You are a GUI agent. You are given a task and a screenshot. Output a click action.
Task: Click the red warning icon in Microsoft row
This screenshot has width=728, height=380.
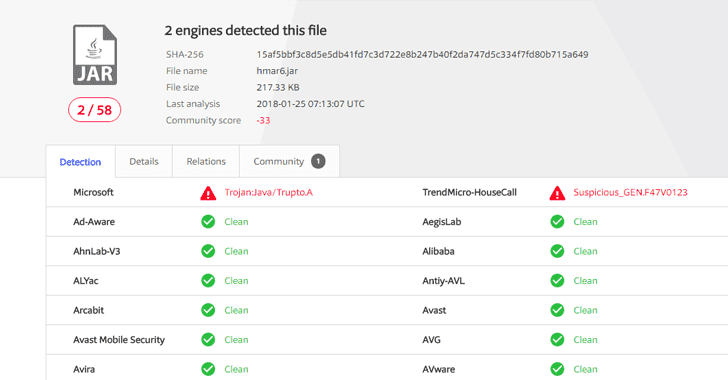point(208,193)
